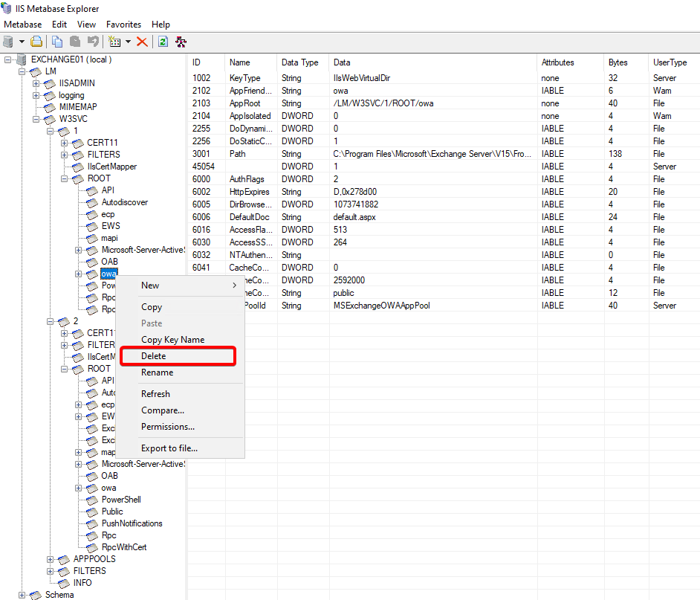Viewport: 700px width, 600px height.
Task: Click Permissions... in the context menu
Action: (x=168, y=427)
